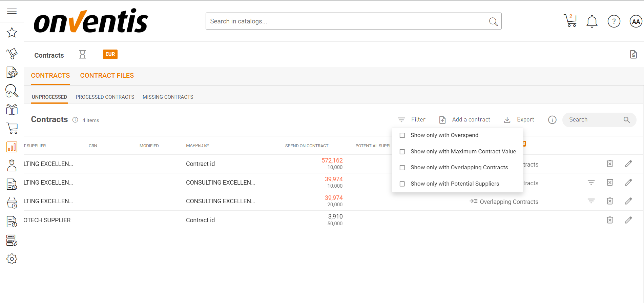Check Show only with Maximum Contract Value
Viewport: 644px width, 303px height.
402,152
